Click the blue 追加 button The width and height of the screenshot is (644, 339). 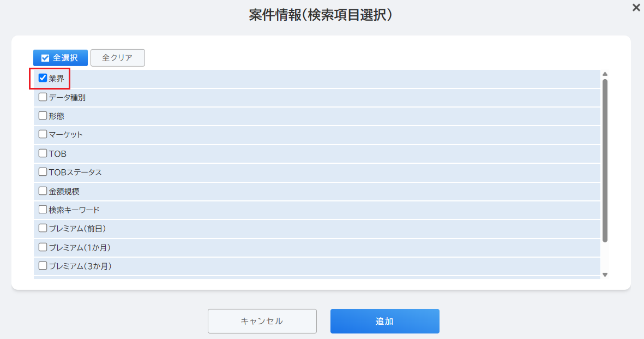(385, 322)
